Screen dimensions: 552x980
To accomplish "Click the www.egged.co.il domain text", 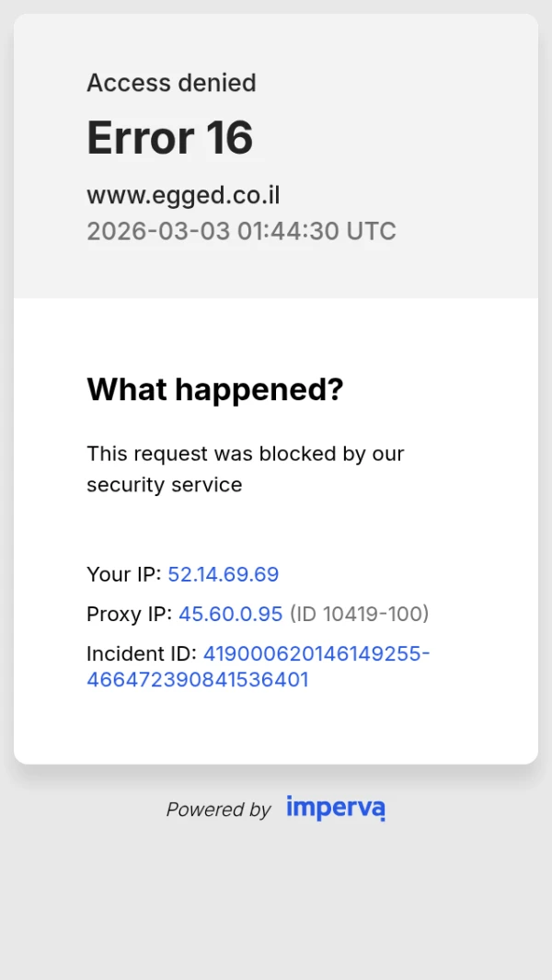I will coord(183,195).
